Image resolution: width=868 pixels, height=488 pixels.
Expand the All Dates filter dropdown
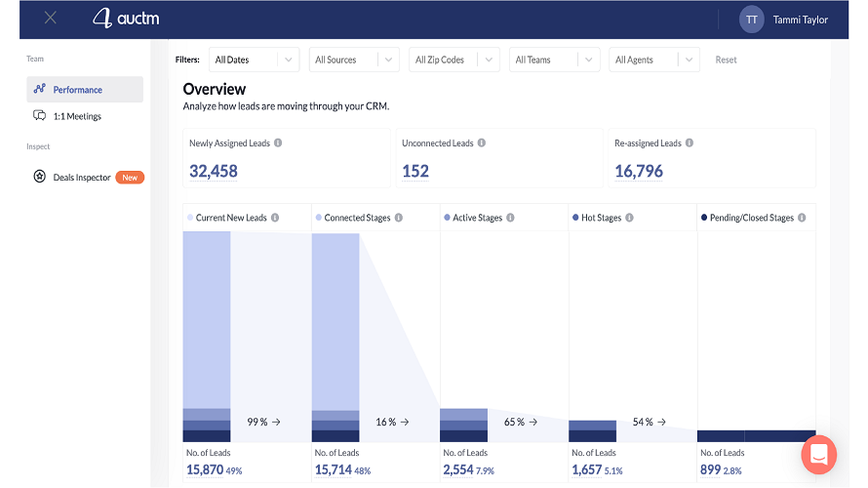click(x=254, y=60)
